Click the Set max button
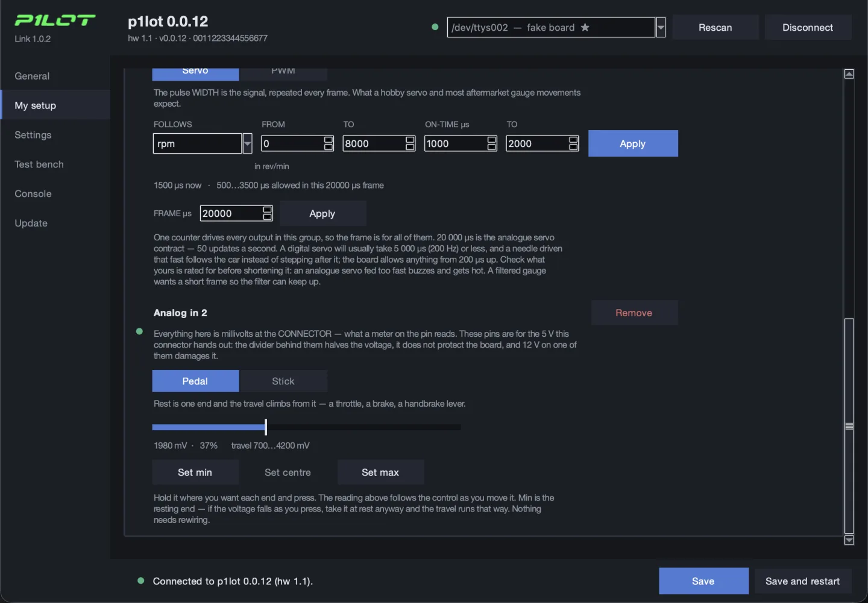The width and height of the screenshot is (868, 603). click(380, 472)
